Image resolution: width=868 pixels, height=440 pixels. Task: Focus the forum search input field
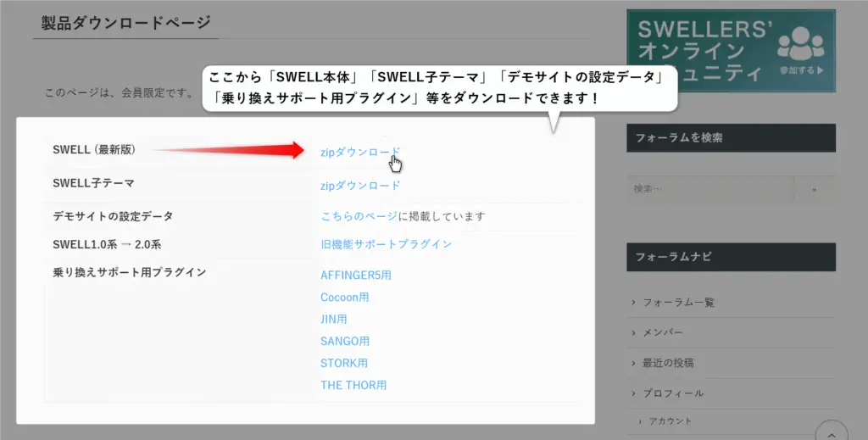(x=710, y=189)
